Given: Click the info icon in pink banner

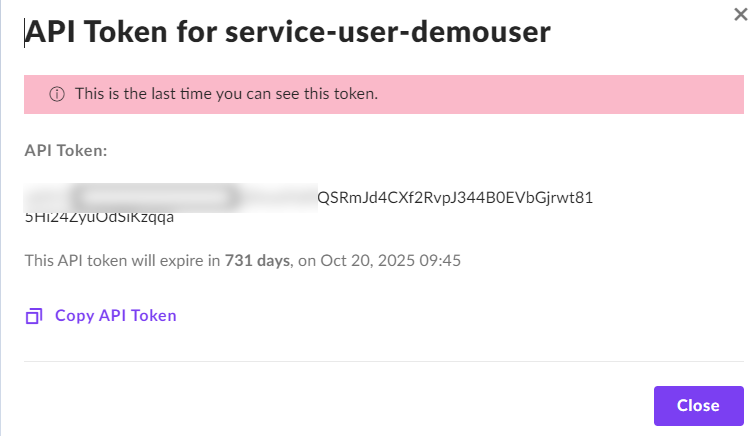Looking at the screenshot, I should pos(57,95).
